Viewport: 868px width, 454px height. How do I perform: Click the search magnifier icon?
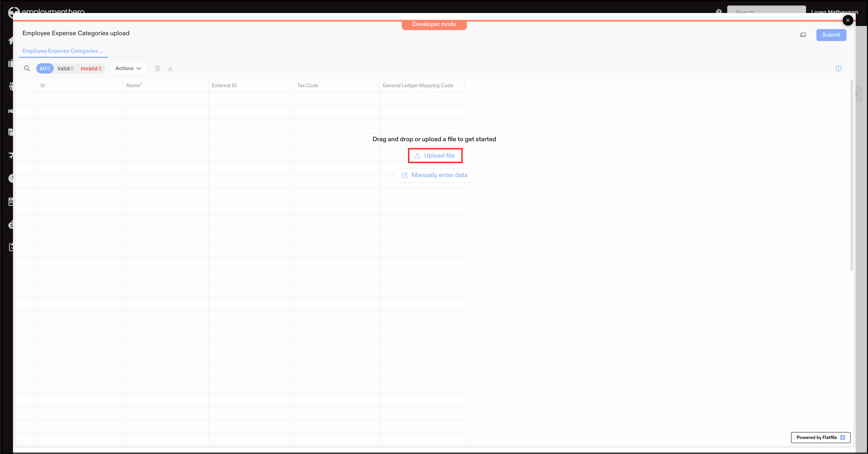pos(27,68)
